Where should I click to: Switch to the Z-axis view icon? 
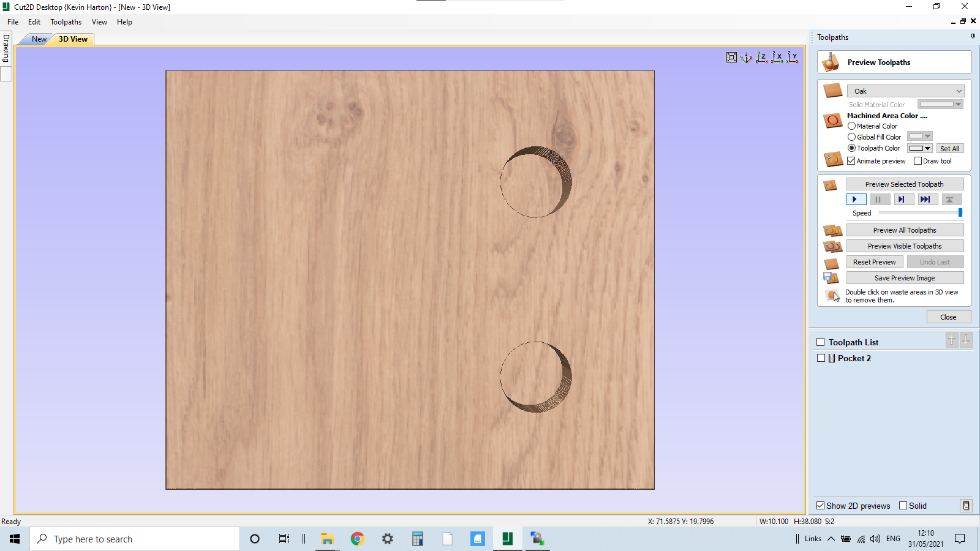[x=763, y=57]
